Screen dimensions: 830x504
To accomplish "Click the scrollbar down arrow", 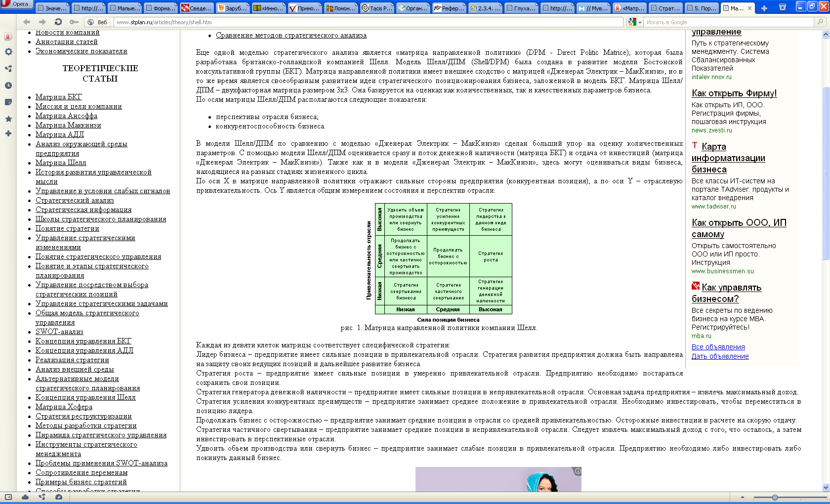I will coord(826,487).
